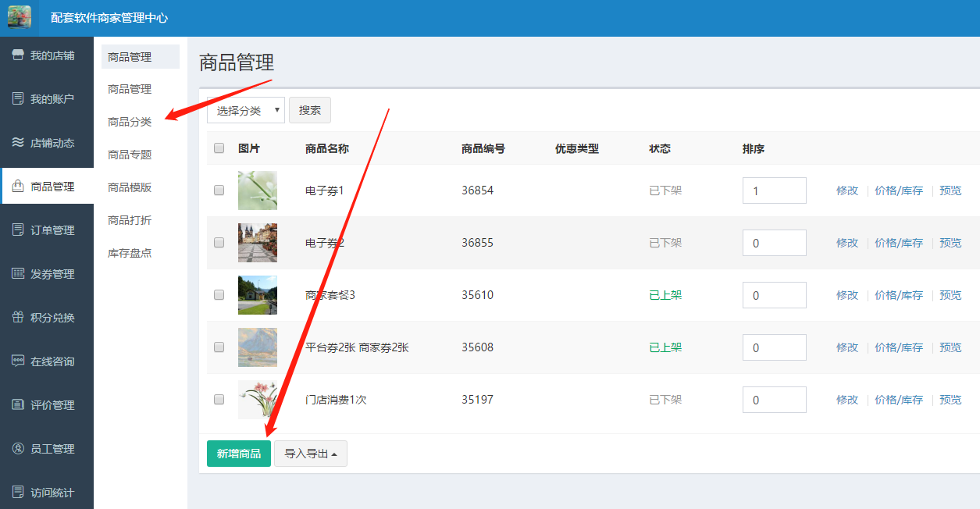
Task: Expand the 导入导出 dropdown button
Action: click(311, 454)
